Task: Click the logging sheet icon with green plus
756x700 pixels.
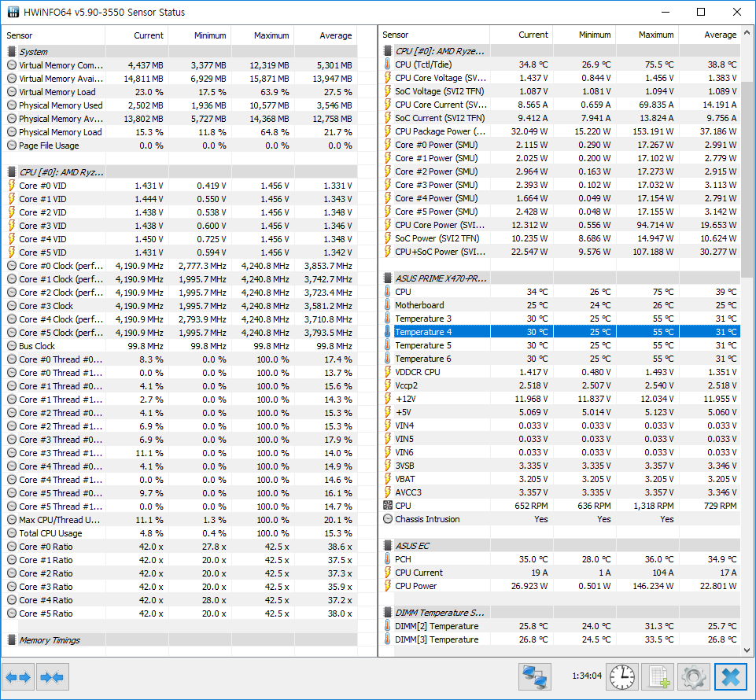Action: pyautogui.click(x=658, y=677)
